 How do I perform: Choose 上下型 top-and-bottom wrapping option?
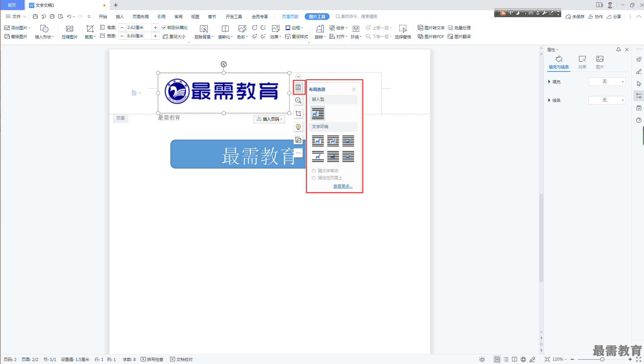click(318, 156)
